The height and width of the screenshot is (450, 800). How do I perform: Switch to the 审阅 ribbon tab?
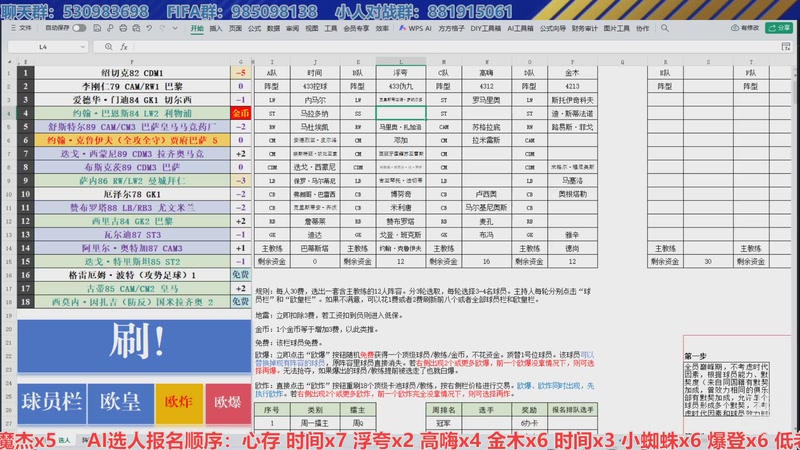292,29
